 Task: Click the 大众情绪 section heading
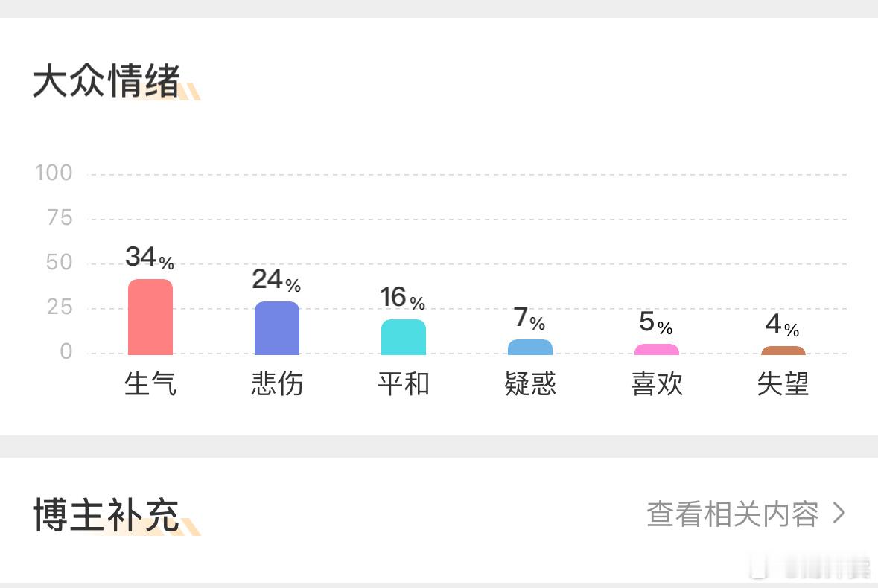106,80
